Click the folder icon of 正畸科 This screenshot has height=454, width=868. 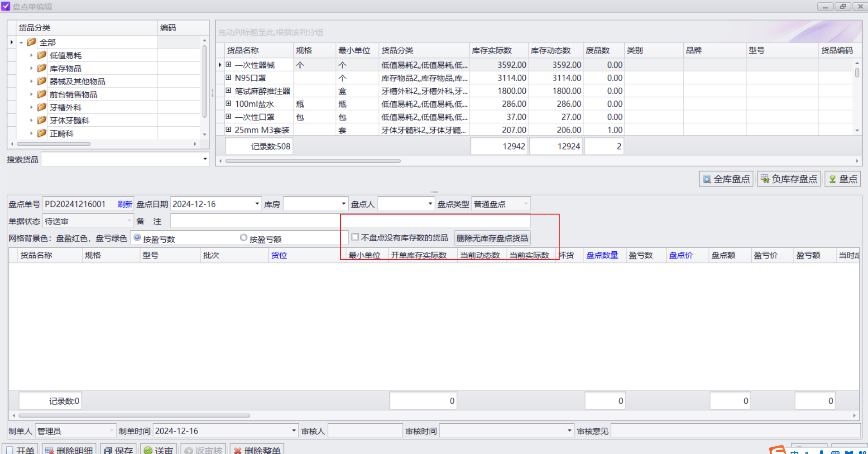pos(42,134)
